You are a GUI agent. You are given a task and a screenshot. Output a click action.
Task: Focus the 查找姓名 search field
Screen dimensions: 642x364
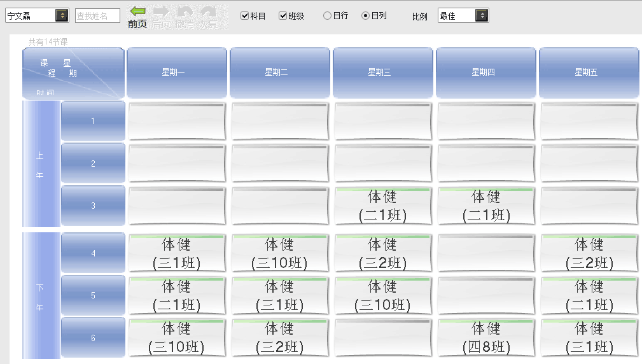click(x=97, y=15)
